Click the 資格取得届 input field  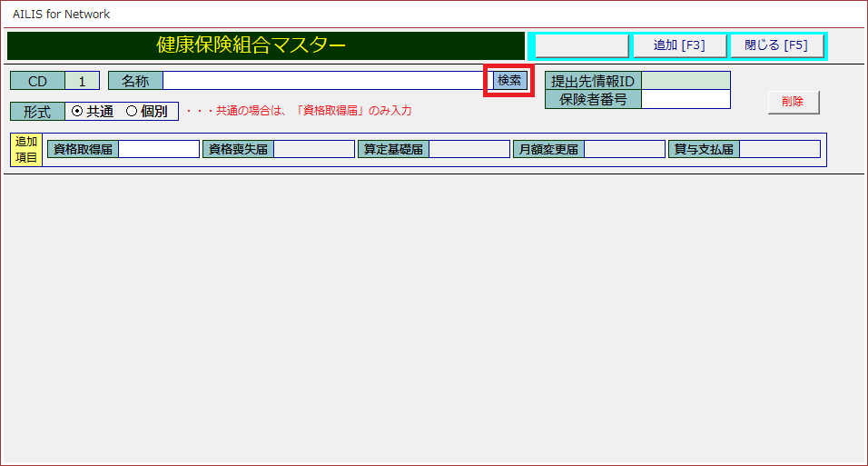coord(158,149)
